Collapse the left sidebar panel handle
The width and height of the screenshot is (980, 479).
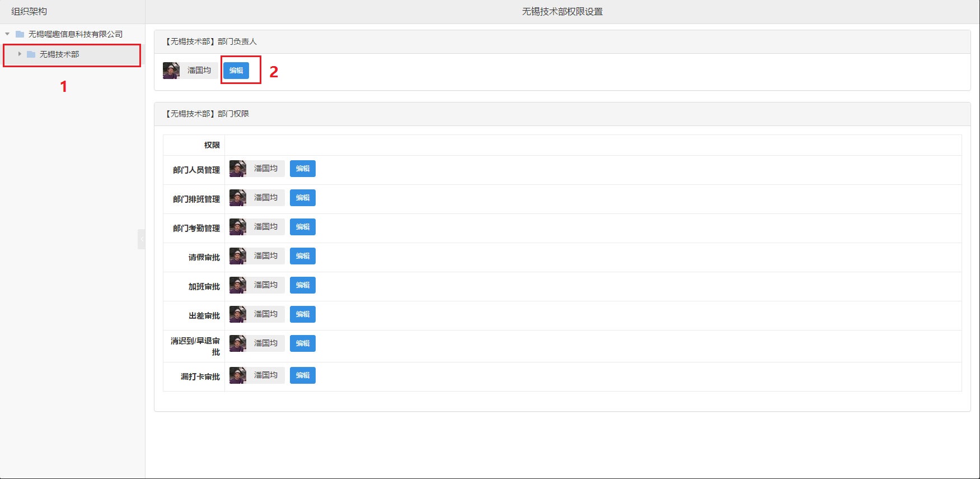[x=141, y=239]
